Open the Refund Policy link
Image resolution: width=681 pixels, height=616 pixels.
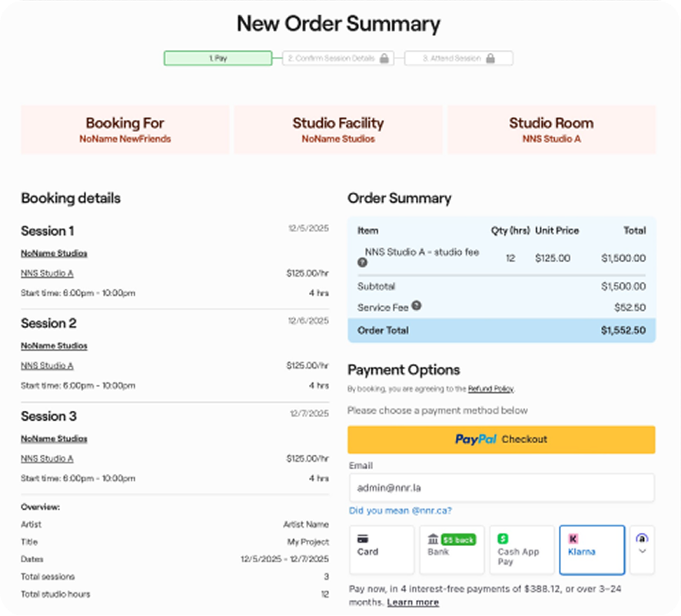coord(490,389)
